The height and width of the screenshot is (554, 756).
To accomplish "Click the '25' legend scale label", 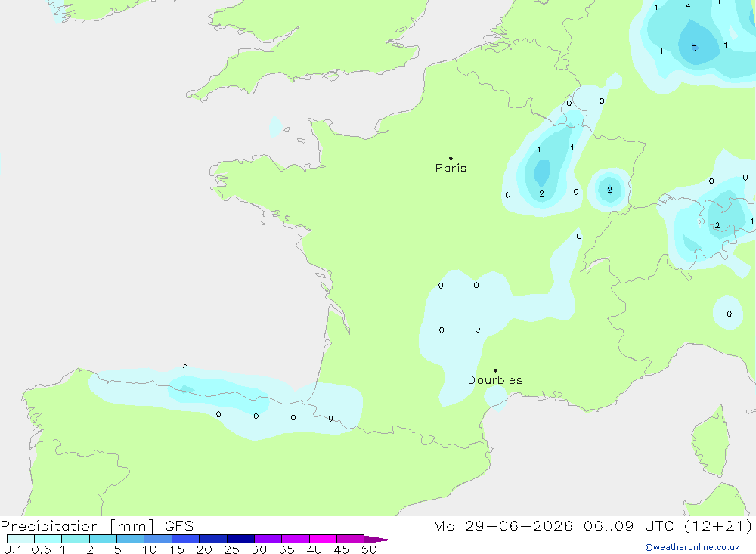I will (231, 549).
